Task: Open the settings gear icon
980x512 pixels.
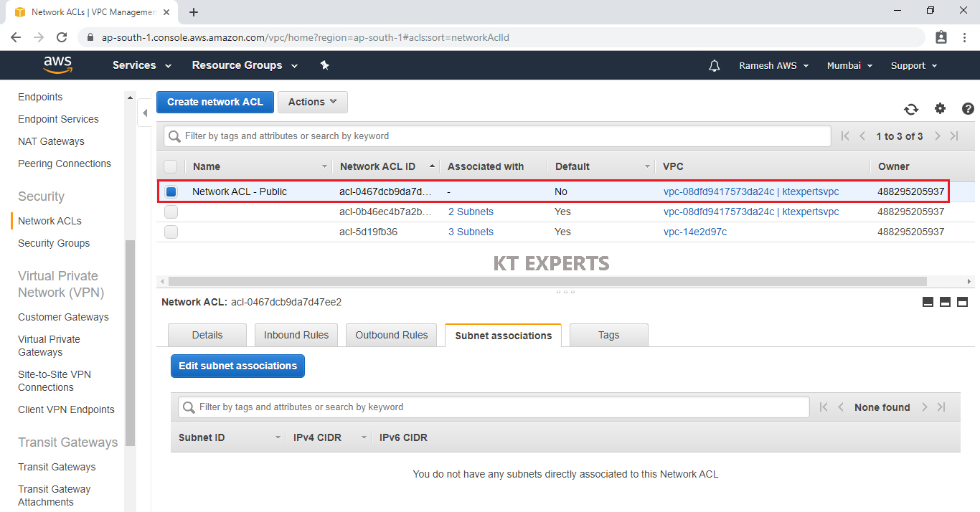Action: tap(940, 108)
